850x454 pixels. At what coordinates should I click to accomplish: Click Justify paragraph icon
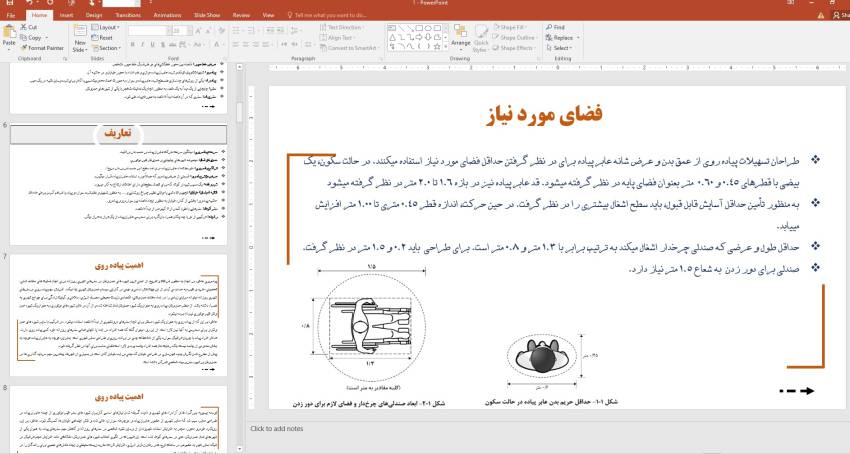pos(265,44)
